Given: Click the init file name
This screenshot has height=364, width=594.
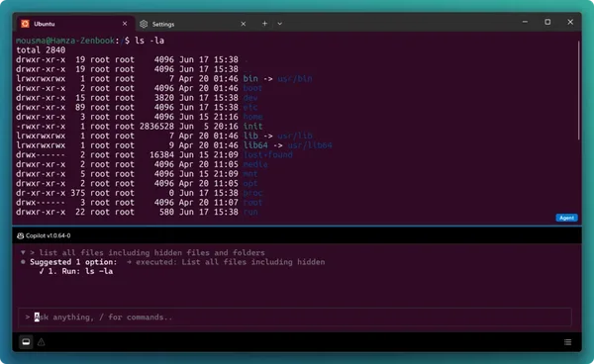Looking at the screenshot, I should 252,126.
